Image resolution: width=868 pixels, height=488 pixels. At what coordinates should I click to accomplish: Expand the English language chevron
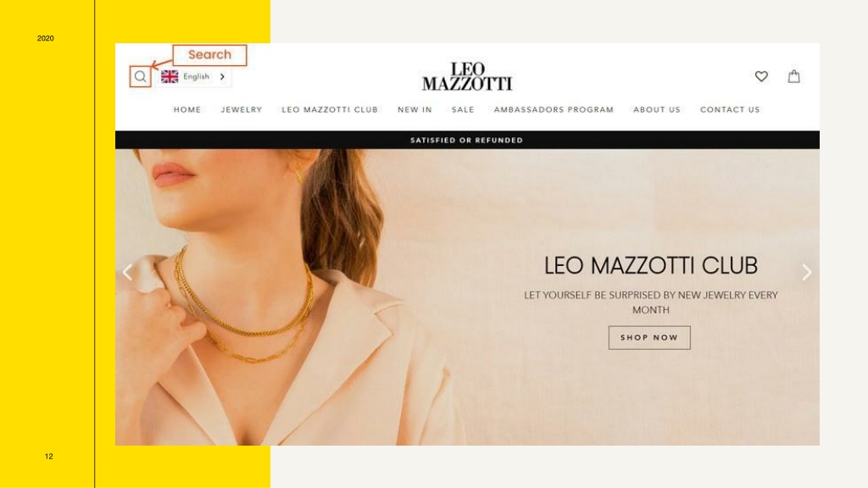pos(223,76)
